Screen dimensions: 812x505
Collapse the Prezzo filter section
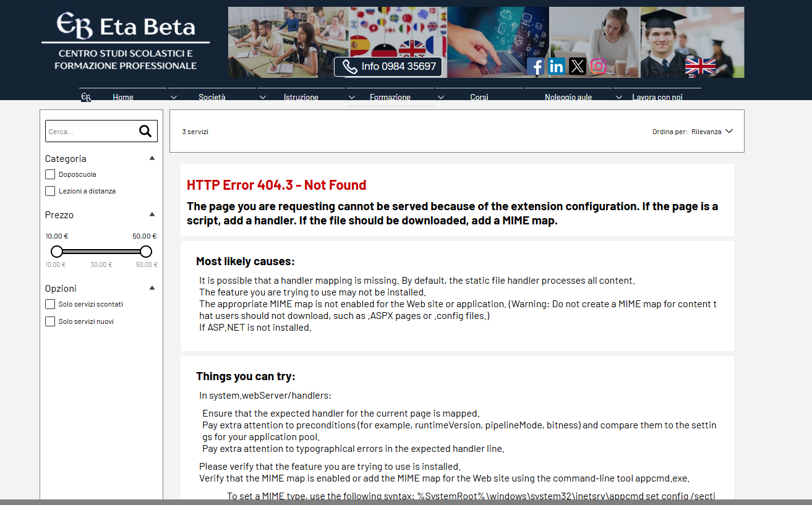tap(152, 214)
